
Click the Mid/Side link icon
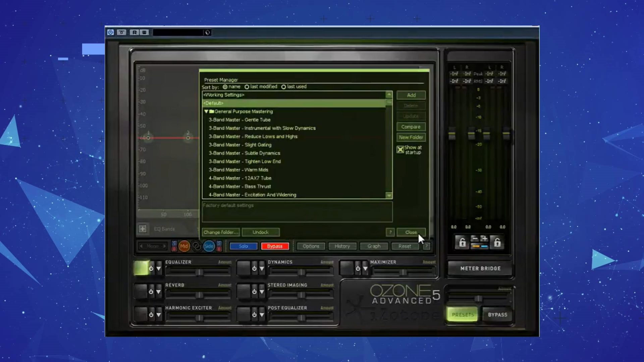(x=197, y=246)
